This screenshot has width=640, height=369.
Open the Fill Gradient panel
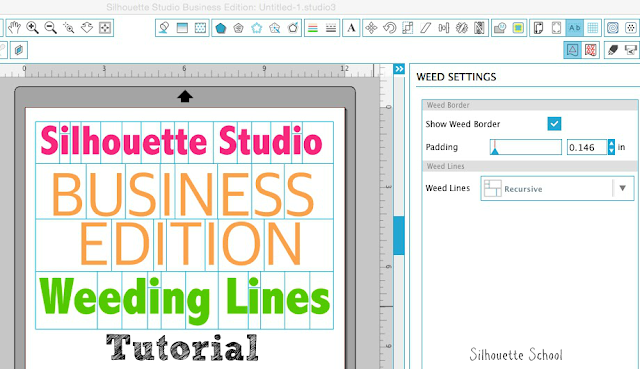(x=182, y=28)
